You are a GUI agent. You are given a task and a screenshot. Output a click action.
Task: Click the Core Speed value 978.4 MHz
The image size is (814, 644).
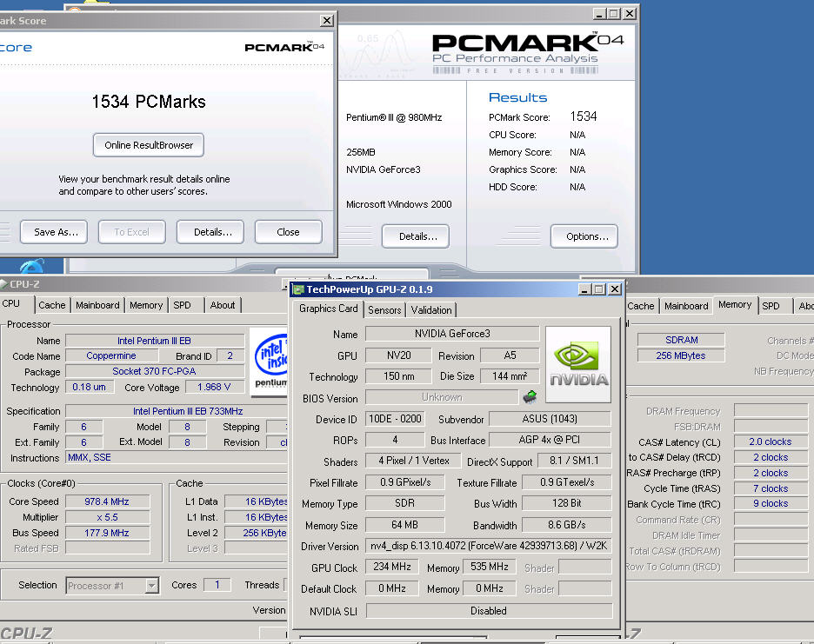[x=108, y=501]
